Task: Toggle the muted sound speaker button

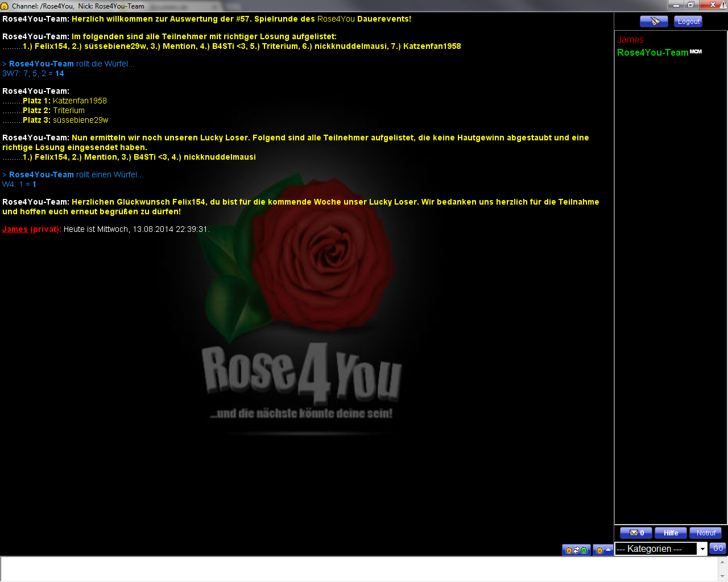Action: [653, 22]
